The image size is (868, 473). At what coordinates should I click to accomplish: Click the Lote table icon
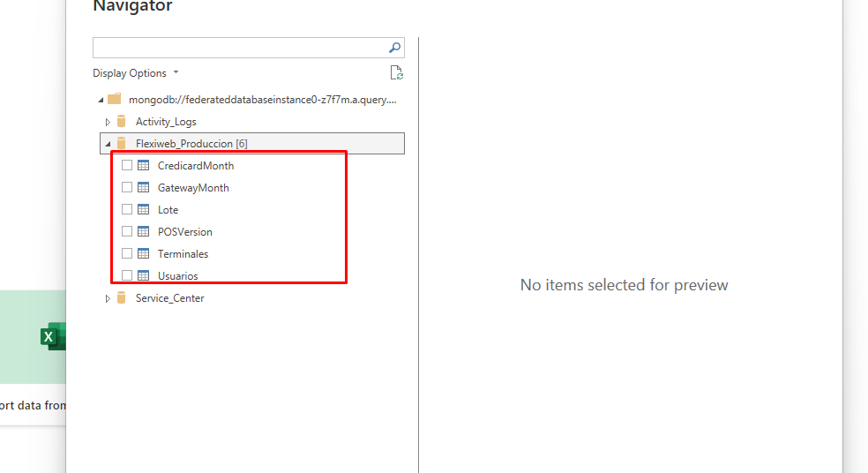(x=144, y=209)
